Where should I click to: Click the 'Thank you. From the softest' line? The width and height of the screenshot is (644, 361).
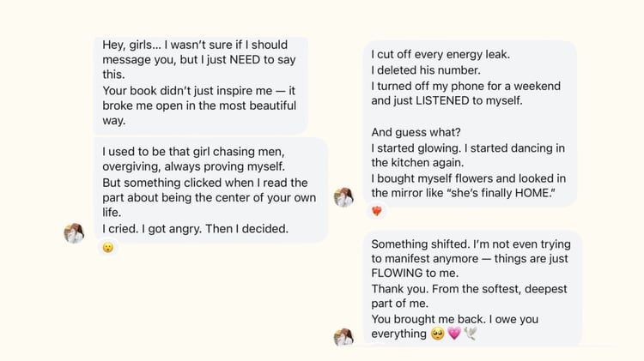pyautogui.click(x=469, y=289)
